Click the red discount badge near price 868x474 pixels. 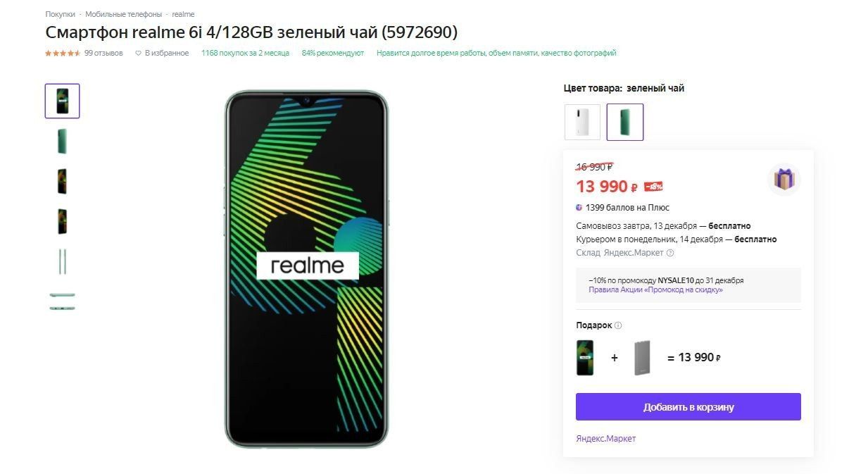(x=653, y=187)
